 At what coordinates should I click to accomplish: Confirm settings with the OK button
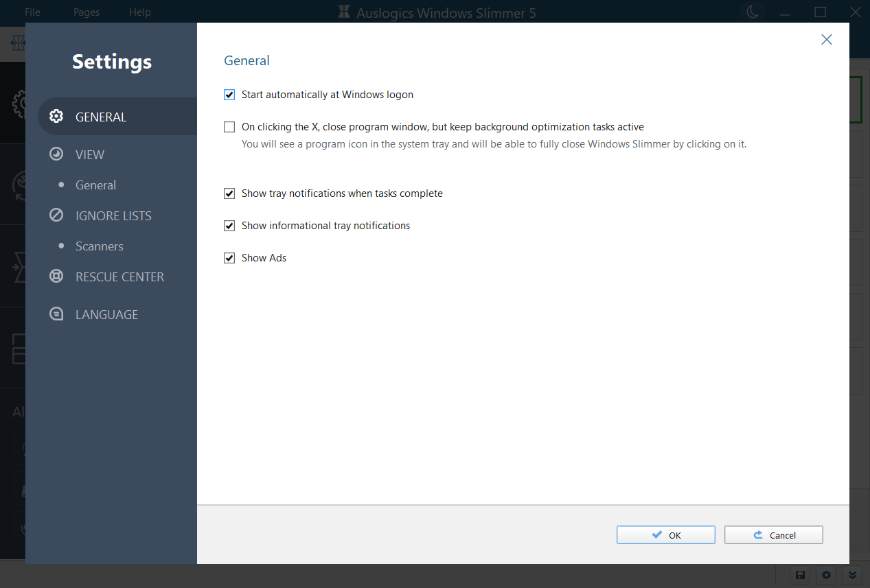(665, 534)
